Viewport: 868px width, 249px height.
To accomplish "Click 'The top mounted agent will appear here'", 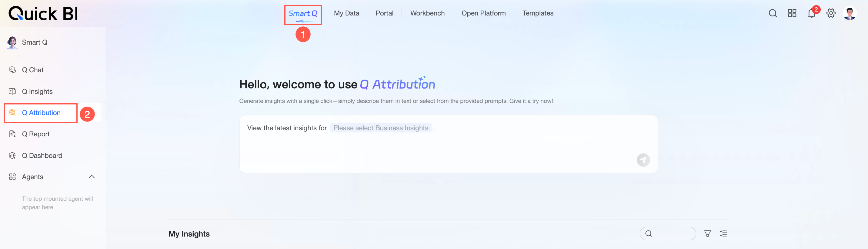I will tap(57, 203).
